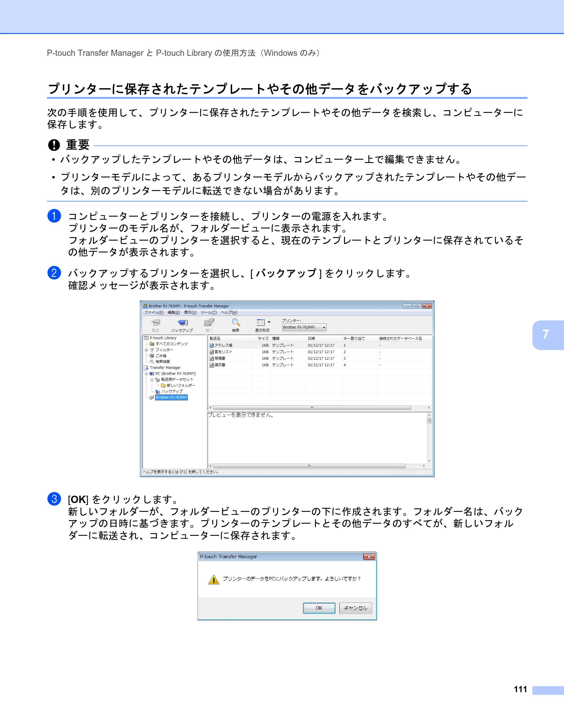Screen dimensions: 564x728
Task: Collapse the PC (Brother PJ-763MFi) node
Action: pyautogui.click(x=146, y=374)
